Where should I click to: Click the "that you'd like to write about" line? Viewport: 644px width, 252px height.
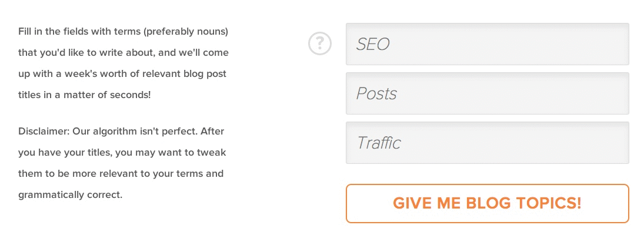coord(124,53)
